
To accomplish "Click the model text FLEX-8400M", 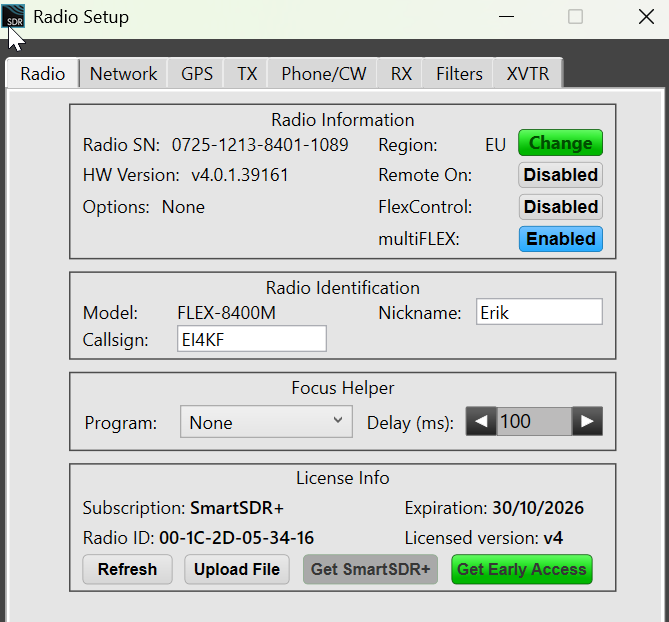I will (x=227, y=313).
